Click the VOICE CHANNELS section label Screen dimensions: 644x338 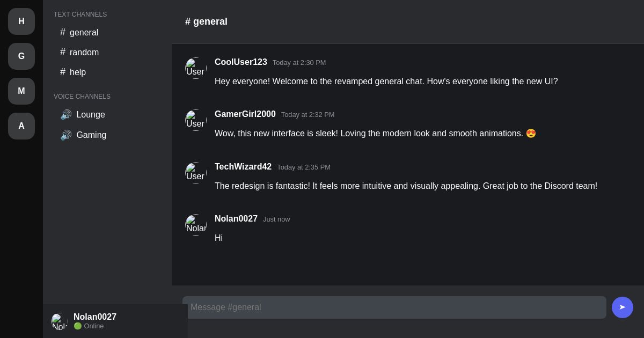(82, 97)
